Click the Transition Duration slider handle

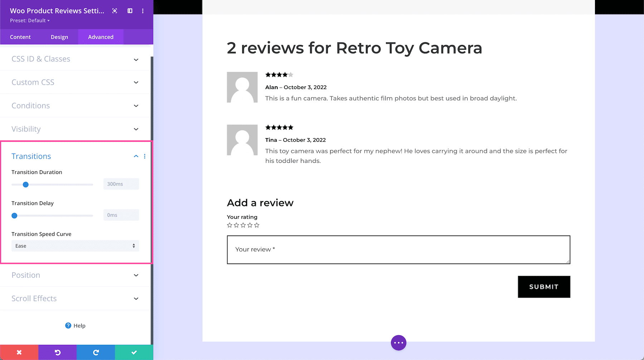(26, 185)
